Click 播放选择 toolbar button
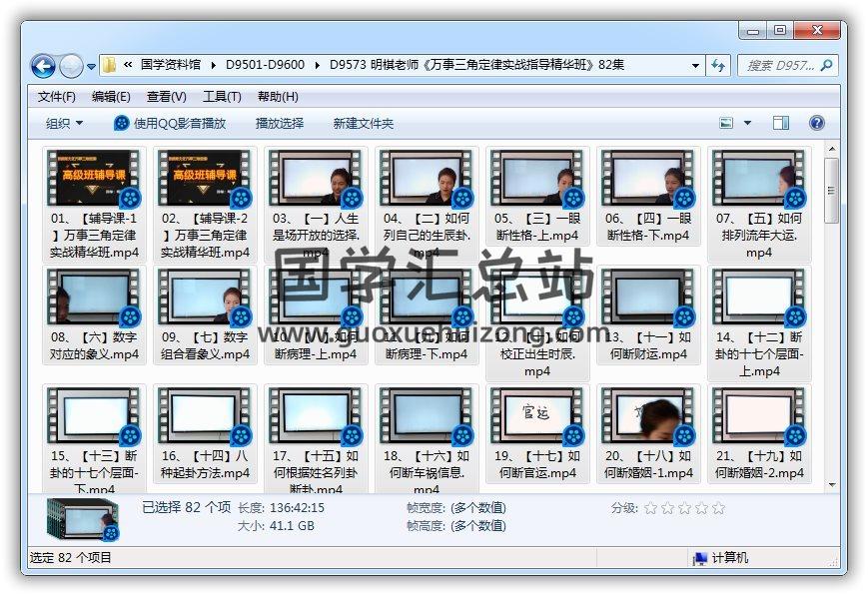The image size is (868, 596). (280, 124)
